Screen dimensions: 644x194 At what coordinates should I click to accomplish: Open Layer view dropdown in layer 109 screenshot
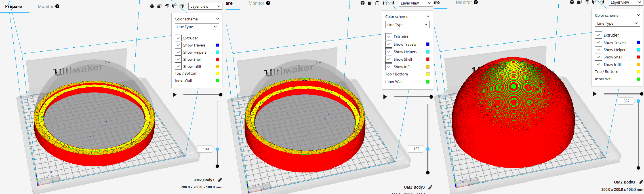point(205,6)
